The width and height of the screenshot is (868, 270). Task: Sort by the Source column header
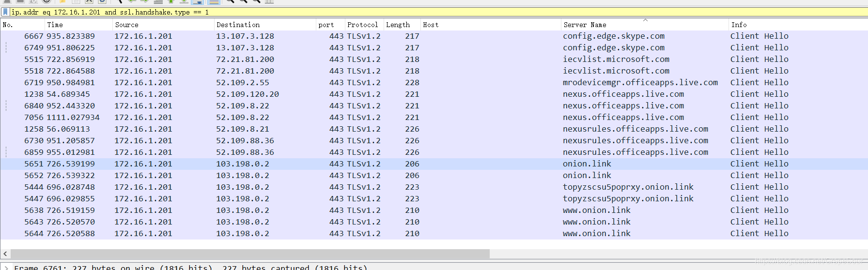(163, 25)
